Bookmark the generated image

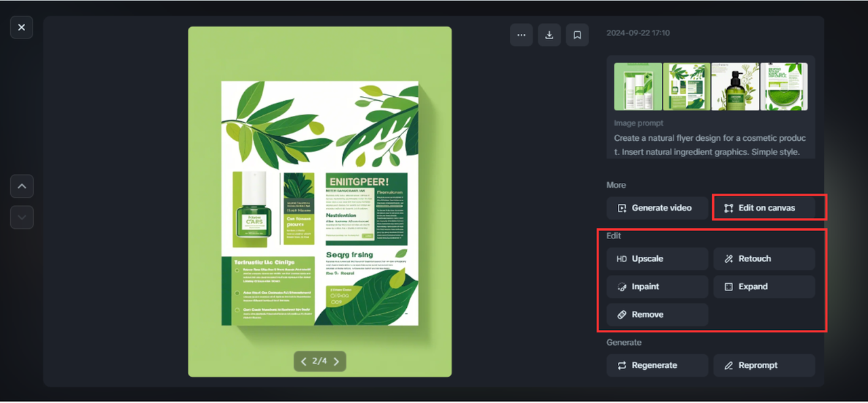(x=577, y=35)
